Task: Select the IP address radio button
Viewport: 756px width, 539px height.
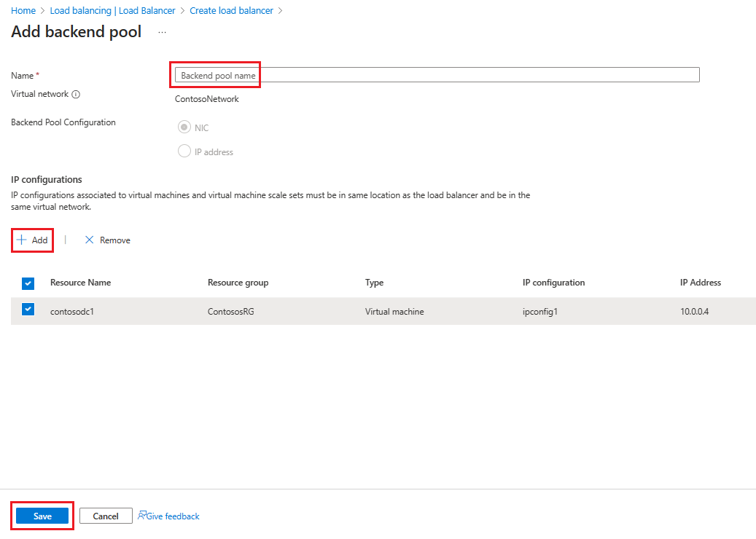Action: [184, 152]
